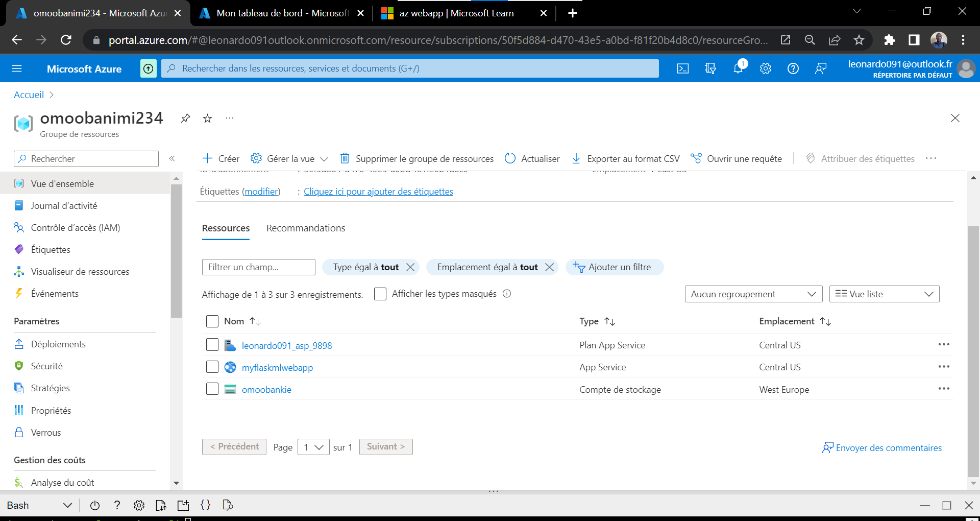980x521 pixels.
Task: Open the Bash shell type dropdown
Action: click(67, 505)
